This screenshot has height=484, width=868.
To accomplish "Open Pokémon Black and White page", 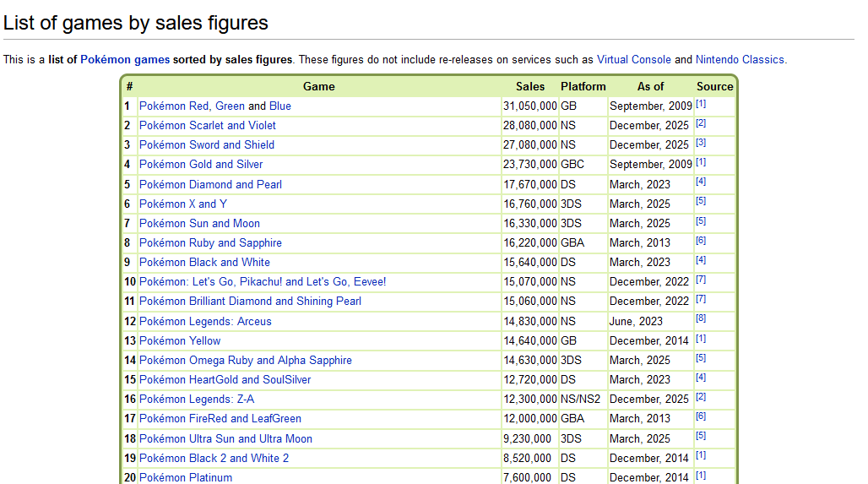I will [x=205, y=262].
